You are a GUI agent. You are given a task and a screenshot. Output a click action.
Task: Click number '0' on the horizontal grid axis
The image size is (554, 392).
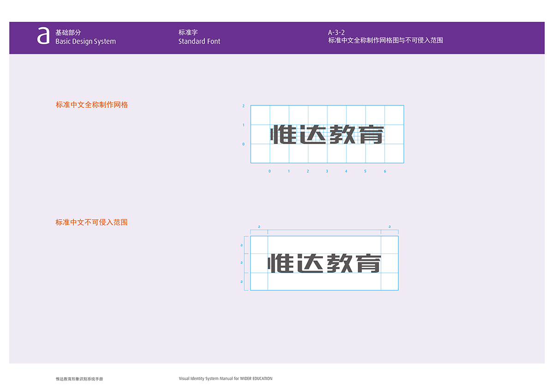coord(270,171)
